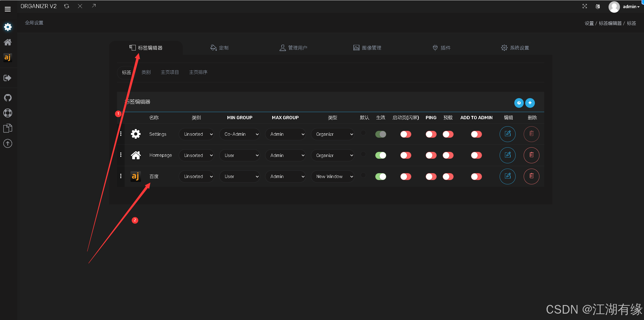Open the 主页项目 sub-tab
The image size is (644, 320).
(x=170, y=72)
